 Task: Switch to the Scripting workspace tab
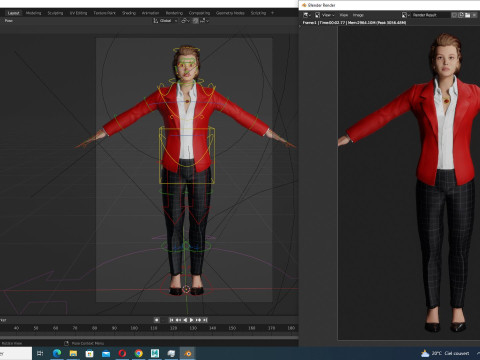point(258,13)
